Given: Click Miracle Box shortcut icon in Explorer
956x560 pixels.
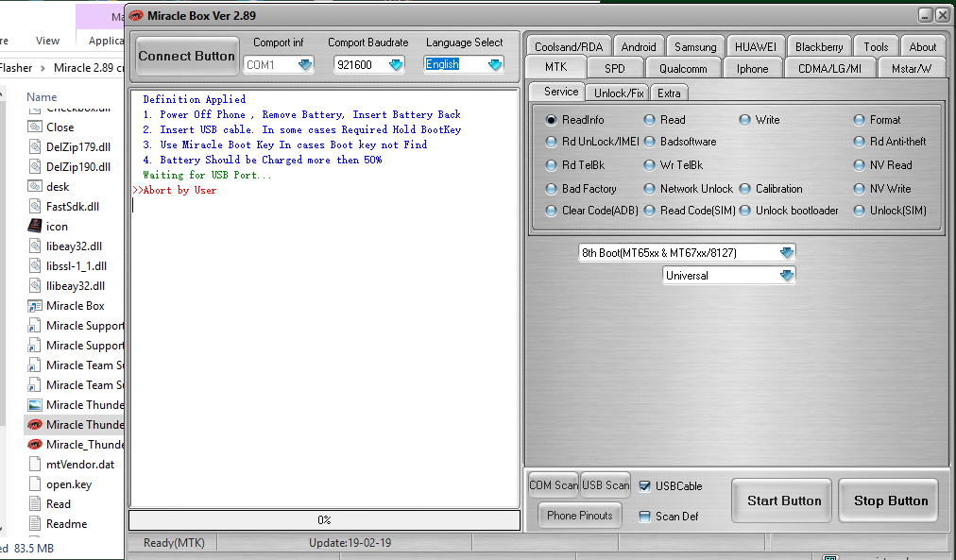Looking at the screenshot, I should (x=35, y=306).
